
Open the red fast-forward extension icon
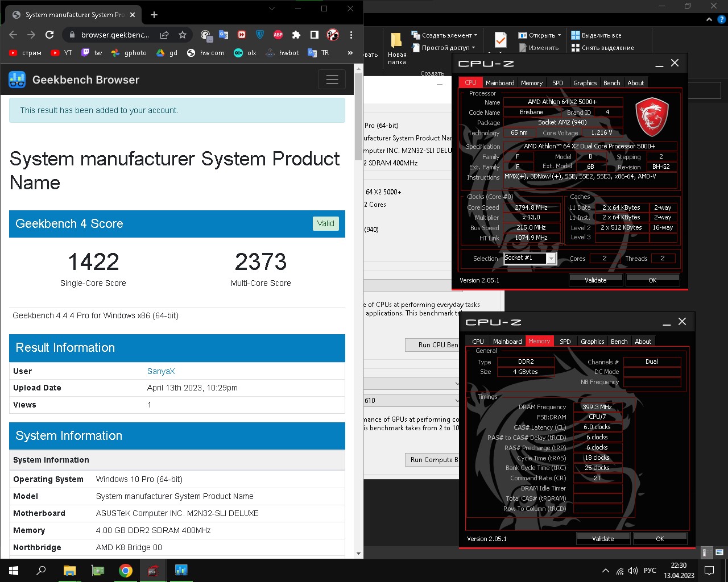[242, 35]
